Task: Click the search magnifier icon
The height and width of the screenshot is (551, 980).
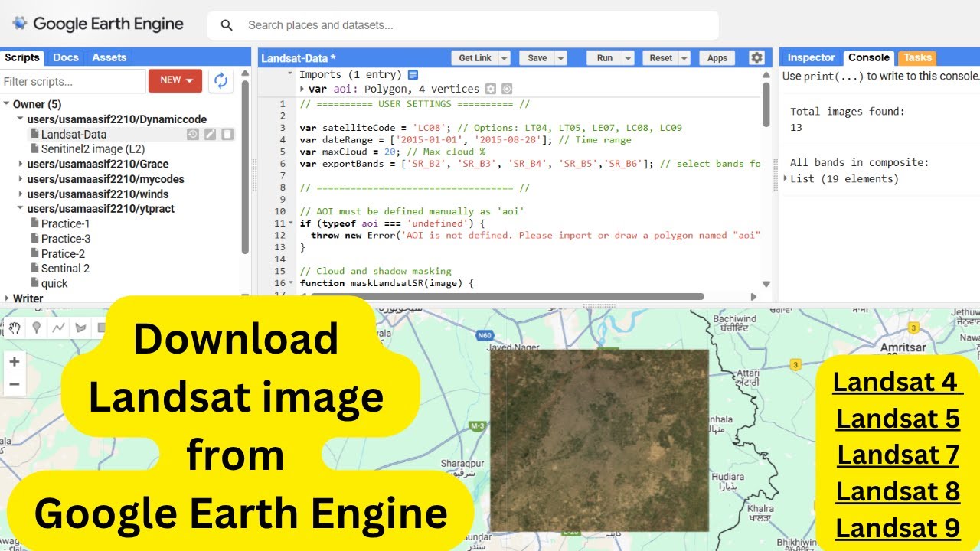Action: 227,25
